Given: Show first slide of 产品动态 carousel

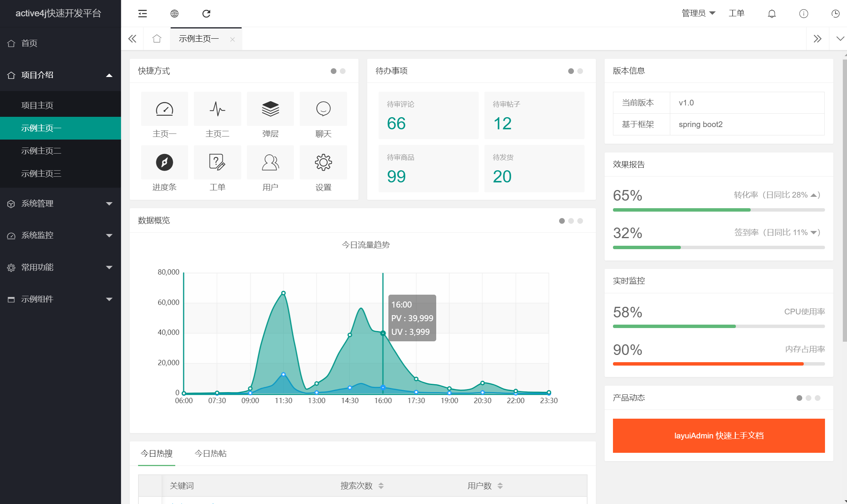Looking at the screenshot, I should [799, 398].
